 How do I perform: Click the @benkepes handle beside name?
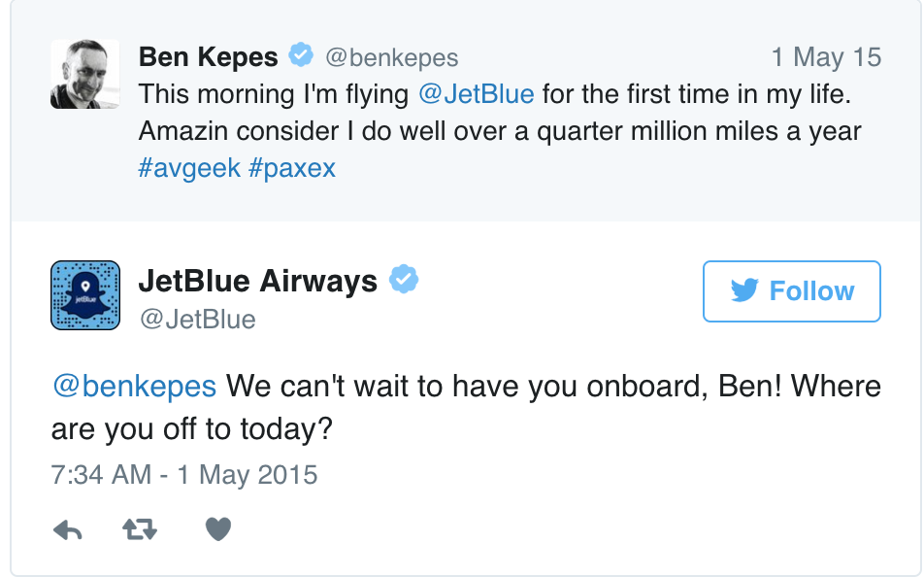(x=392, y=58)
